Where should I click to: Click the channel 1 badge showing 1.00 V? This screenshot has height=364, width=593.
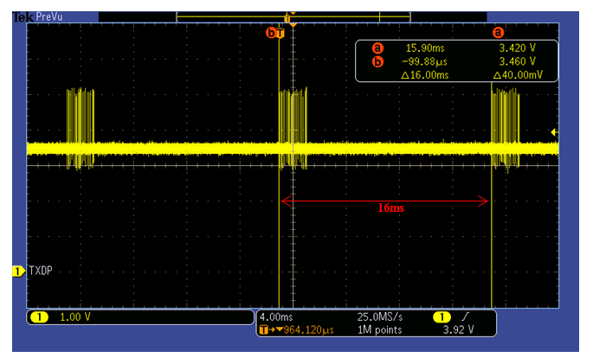tap(39, 317)
